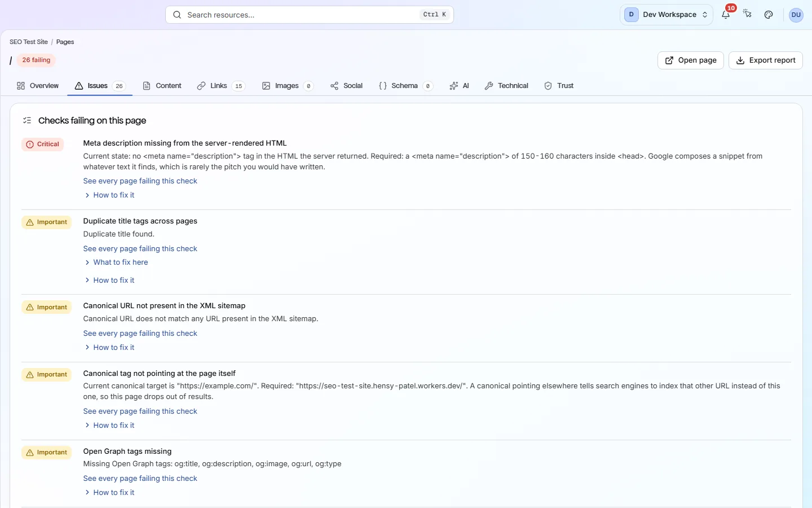Expand How to fix it under XML sitemap issue

pos(109,348)
